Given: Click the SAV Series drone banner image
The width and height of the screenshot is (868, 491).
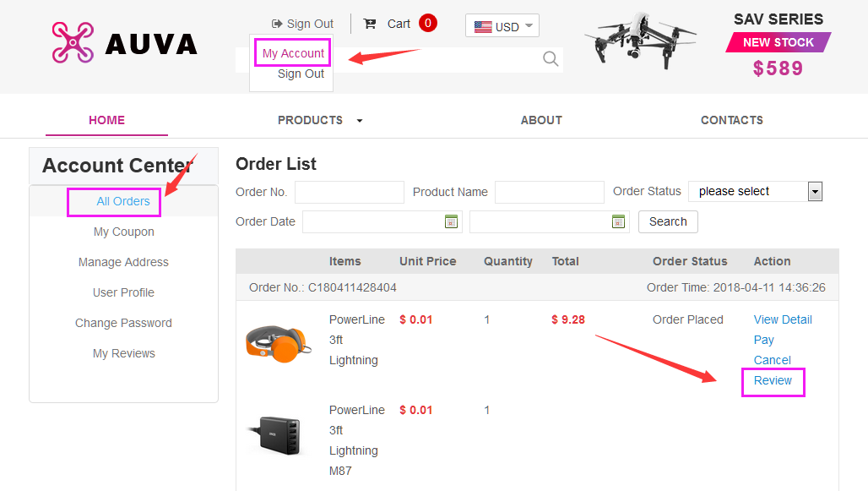Looking at the screenshot, I should (x=640, y=41).
